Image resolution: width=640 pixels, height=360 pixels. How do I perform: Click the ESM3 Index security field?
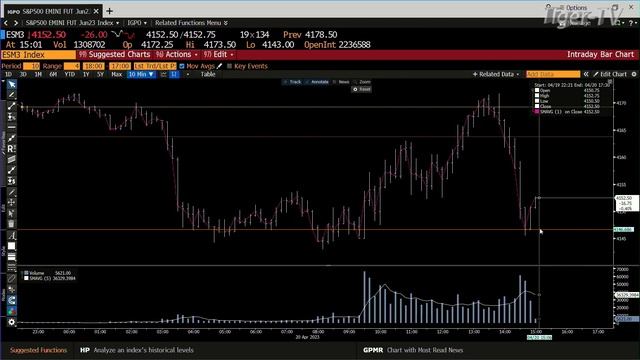coord(38,55)
